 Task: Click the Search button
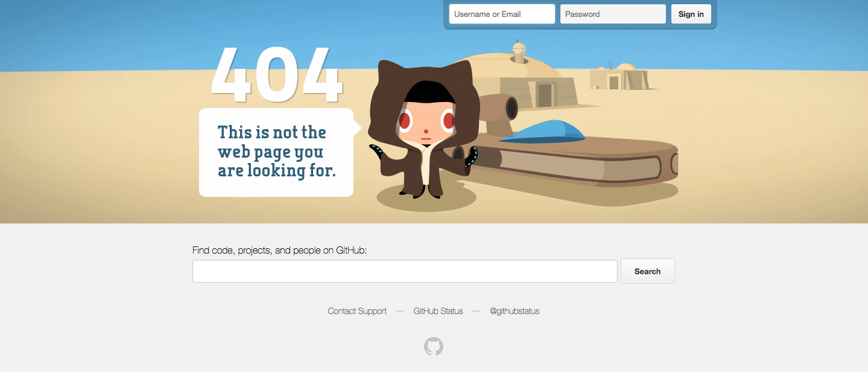pyautogui.click(x=648, y=271)
